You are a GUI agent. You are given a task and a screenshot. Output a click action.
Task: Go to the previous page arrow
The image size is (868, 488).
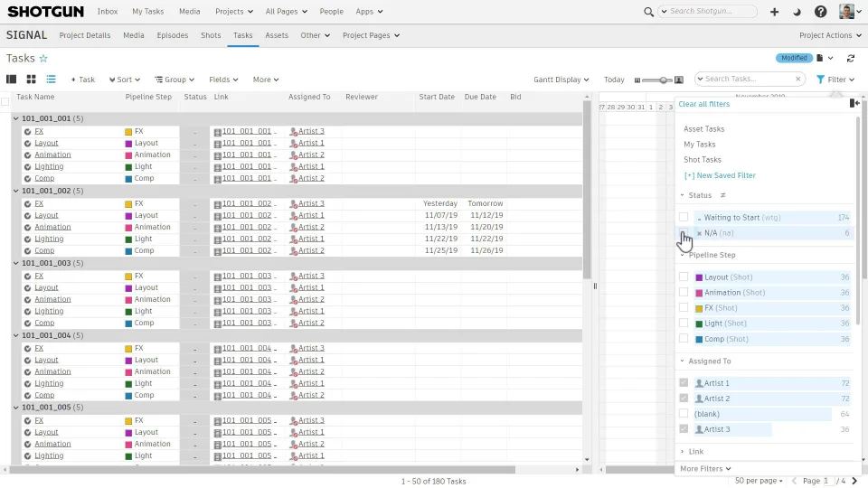click(x=795, y=481)
